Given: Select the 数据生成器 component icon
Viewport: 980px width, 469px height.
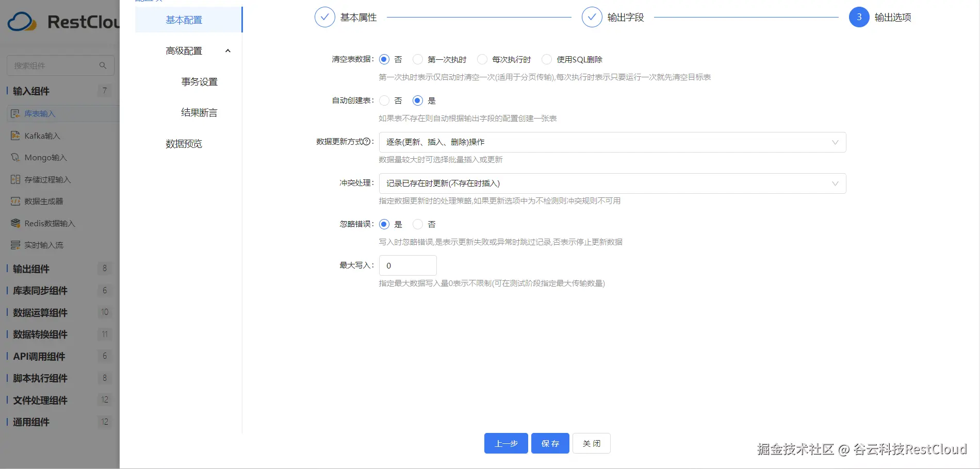Looking at the screenshot, I should tap(15, 201).
